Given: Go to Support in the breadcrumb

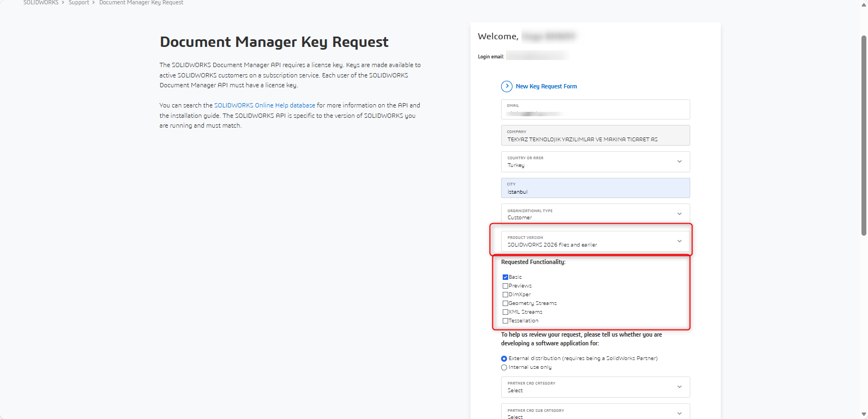Looking at the screenshot, I should pos(79,3).
